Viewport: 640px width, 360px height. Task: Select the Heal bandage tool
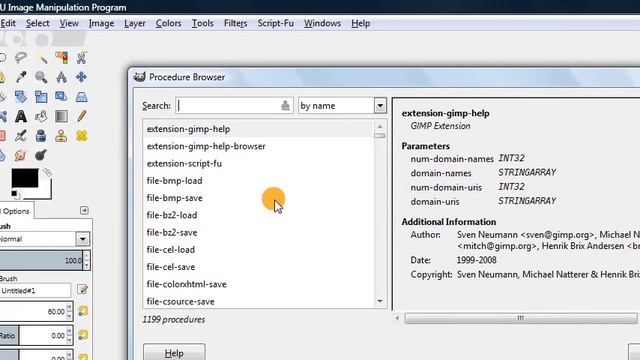[x=81, y=136]
